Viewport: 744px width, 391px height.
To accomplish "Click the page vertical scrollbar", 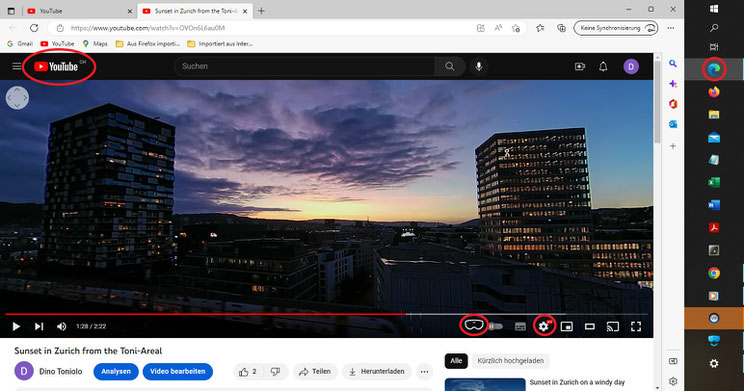I will coord(657,101).
